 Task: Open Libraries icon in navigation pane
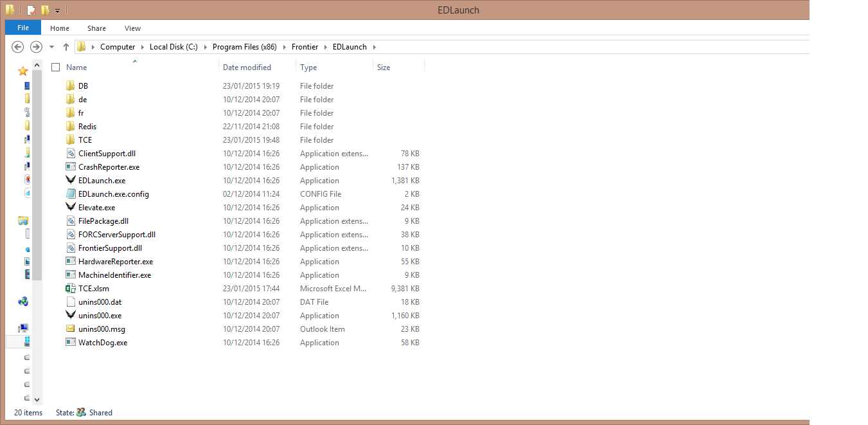coord(23,221)
